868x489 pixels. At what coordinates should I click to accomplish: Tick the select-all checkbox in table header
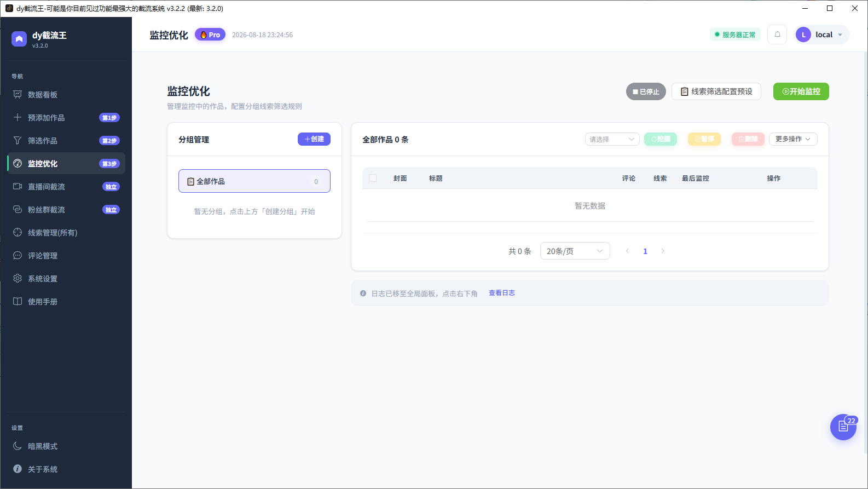tap(373, 178)
